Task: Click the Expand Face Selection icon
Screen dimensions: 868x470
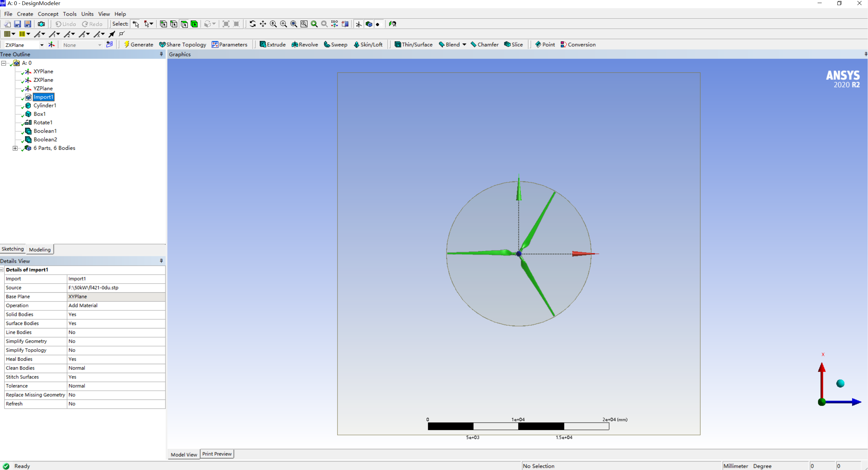Action: pos(226,24)
